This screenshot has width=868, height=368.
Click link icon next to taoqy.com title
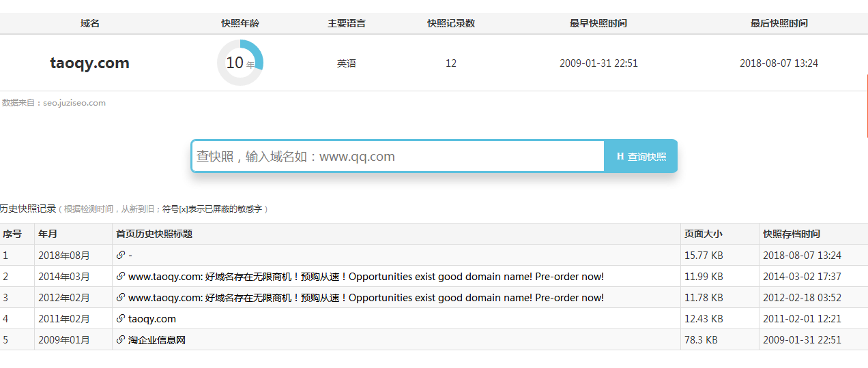tap(121, 319)
